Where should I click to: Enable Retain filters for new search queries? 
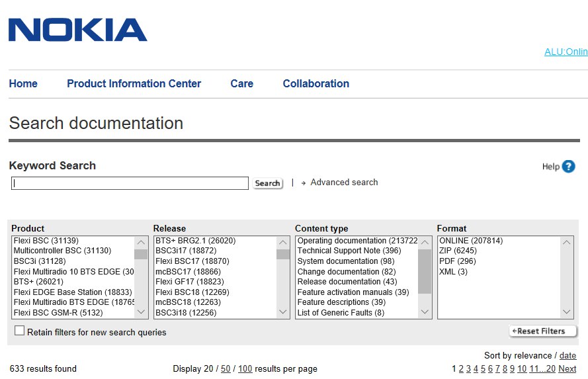tap(19, 331)
